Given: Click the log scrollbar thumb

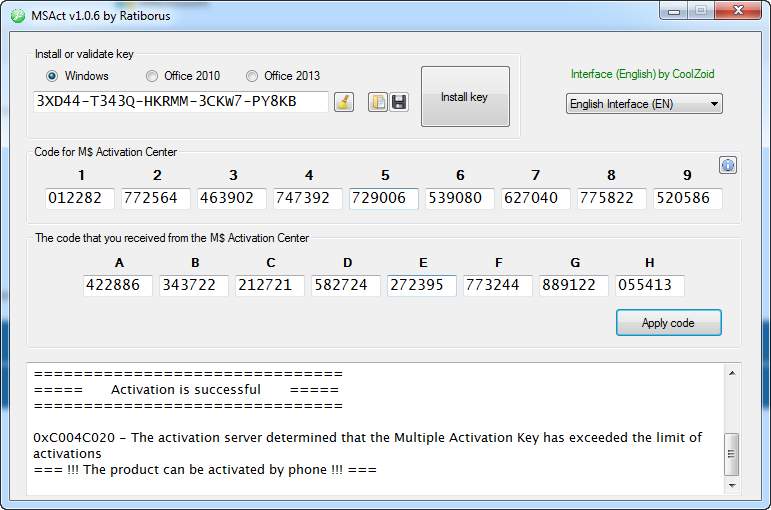Looking at the screenshot, I should tap(732, 454).
